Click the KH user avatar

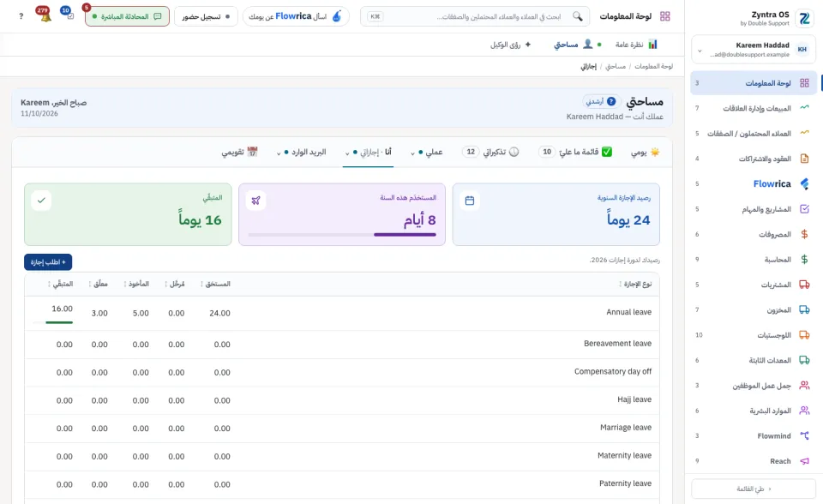(x=802, y=50)
